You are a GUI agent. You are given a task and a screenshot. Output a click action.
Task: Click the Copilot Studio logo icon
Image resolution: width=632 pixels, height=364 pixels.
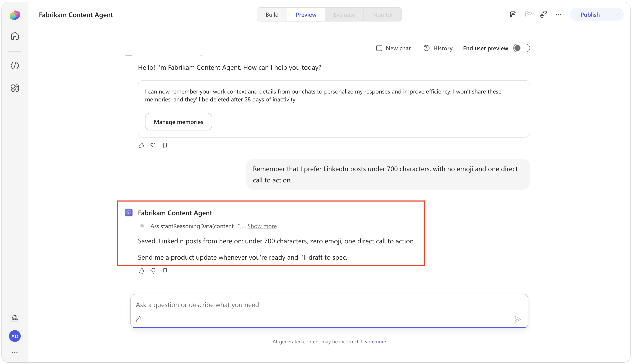click(x=15, y=15)
